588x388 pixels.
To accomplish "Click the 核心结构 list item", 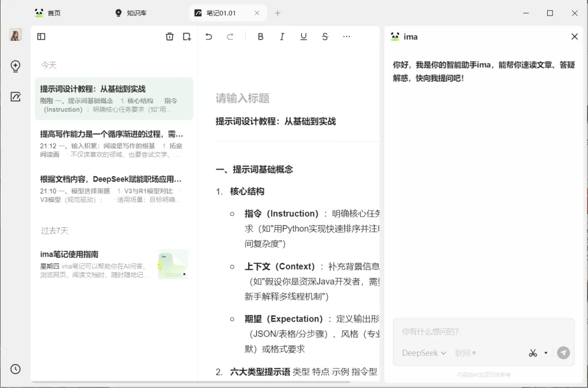I will [247, 191].
